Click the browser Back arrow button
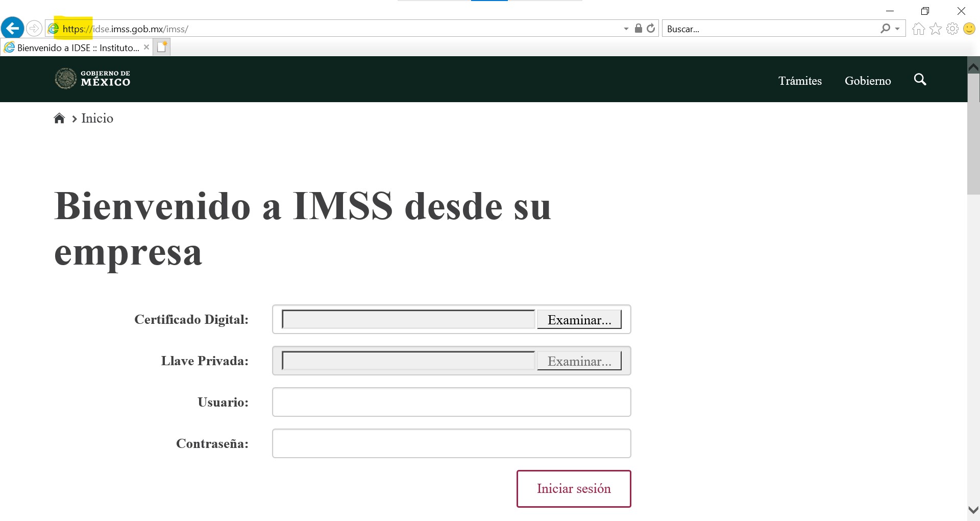Viewport: 980px width, 521px height. [x=13, y=28]
